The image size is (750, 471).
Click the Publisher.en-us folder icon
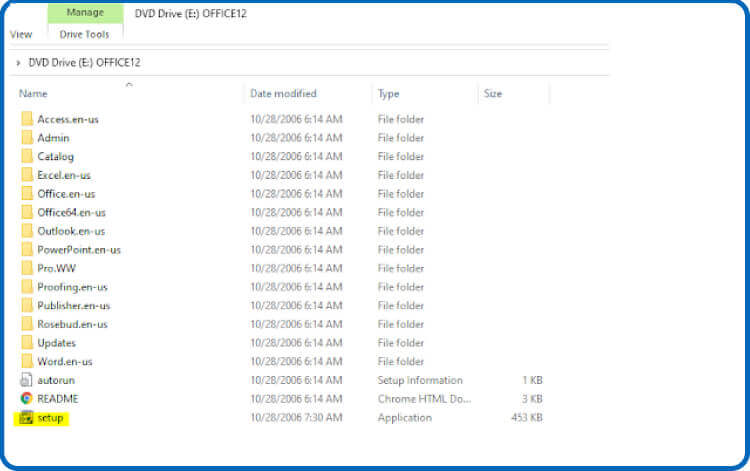click(27, 306)
